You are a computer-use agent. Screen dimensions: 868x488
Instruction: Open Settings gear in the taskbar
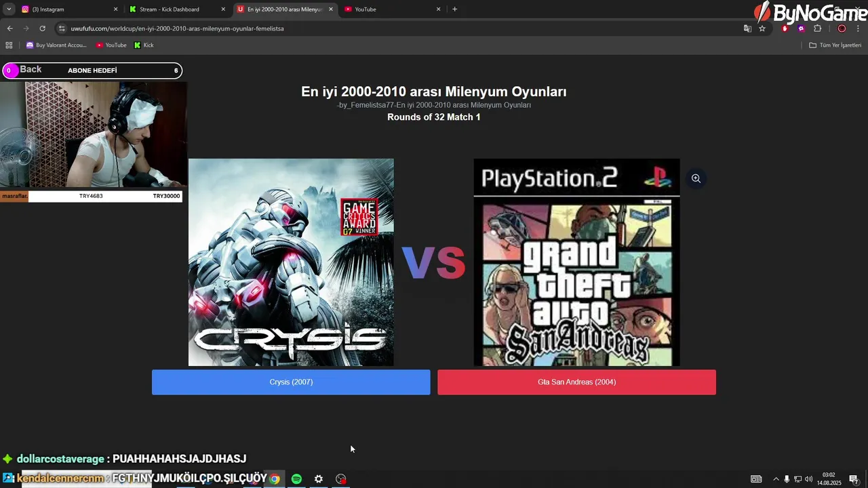[318, 479]
